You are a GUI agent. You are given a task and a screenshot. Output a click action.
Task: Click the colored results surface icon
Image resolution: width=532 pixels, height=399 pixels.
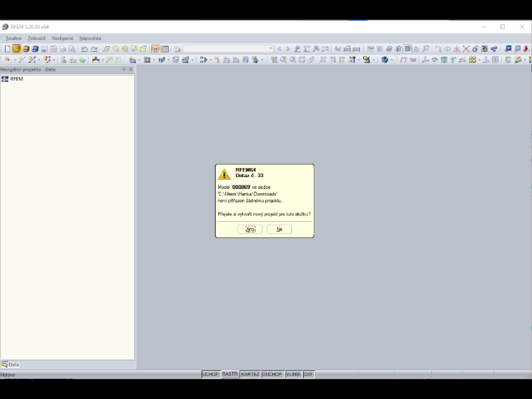click(x=434, y=59)
